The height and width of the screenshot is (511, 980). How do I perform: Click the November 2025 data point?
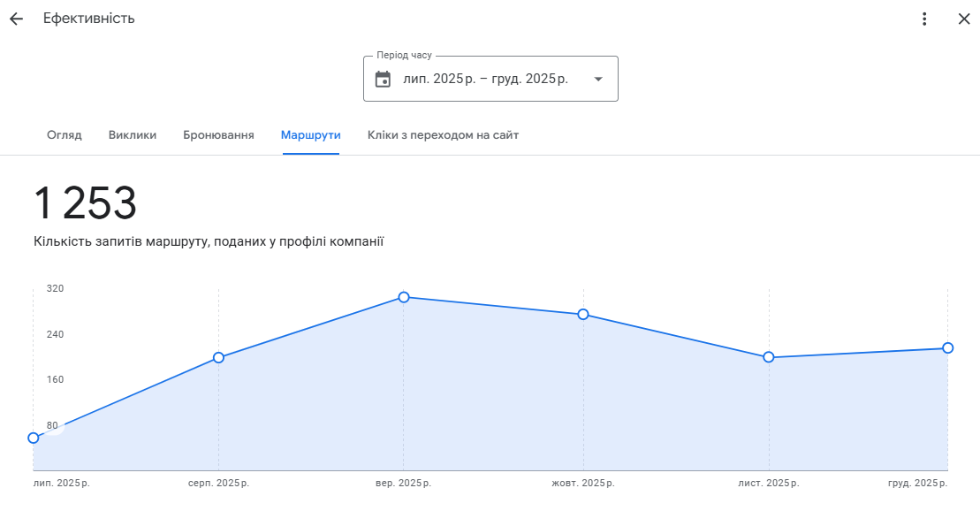tap(769, 357)
